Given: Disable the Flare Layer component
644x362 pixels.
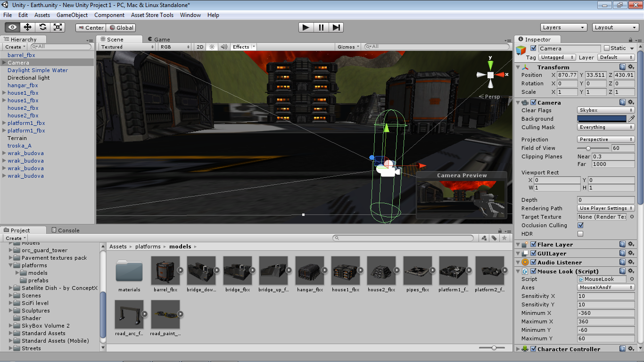Looking at the screenshot, I should coord(534,244).
